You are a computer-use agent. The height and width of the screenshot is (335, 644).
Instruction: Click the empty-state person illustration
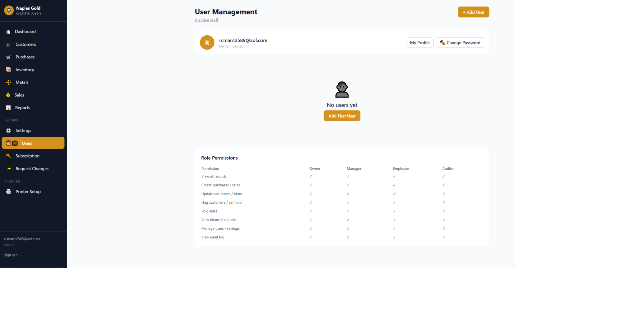pyautogui.click(x=342, y=89)
